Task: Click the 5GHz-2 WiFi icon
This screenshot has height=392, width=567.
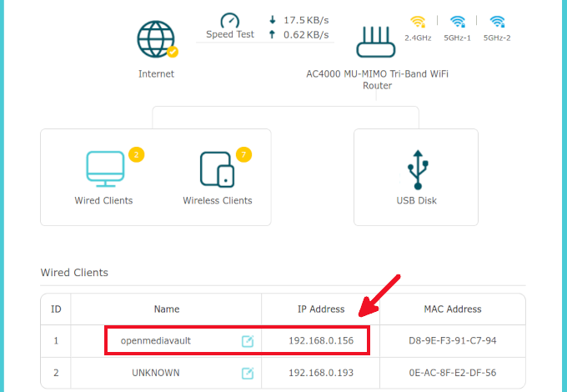Action: pos(498,22)
